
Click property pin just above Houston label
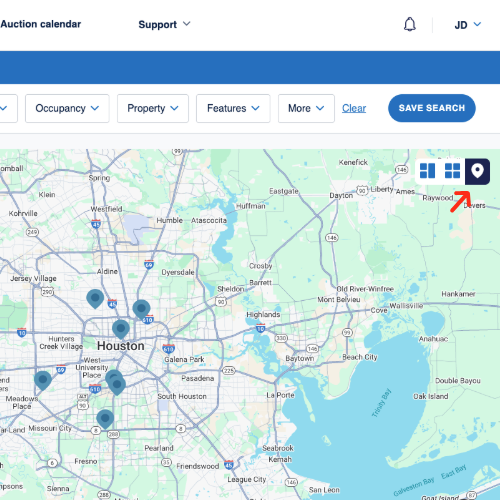(121, 329)
